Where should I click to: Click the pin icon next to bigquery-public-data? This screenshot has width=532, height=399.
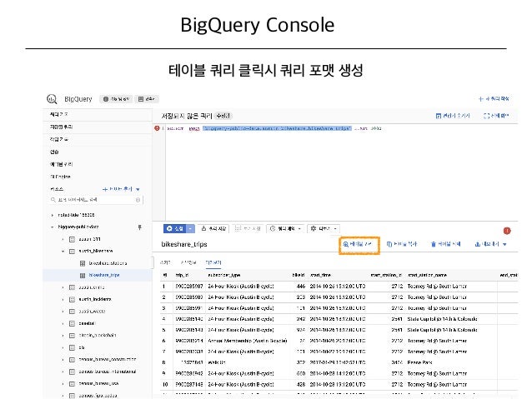coord(139,227)
